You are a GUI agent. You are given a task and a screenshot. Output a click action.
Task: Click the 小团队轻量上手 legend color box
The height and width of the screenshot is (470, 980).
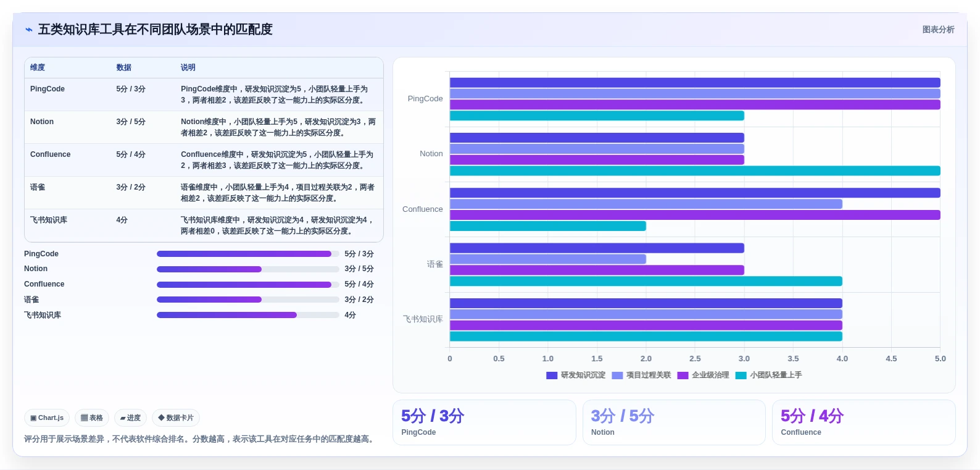point(741,376)
